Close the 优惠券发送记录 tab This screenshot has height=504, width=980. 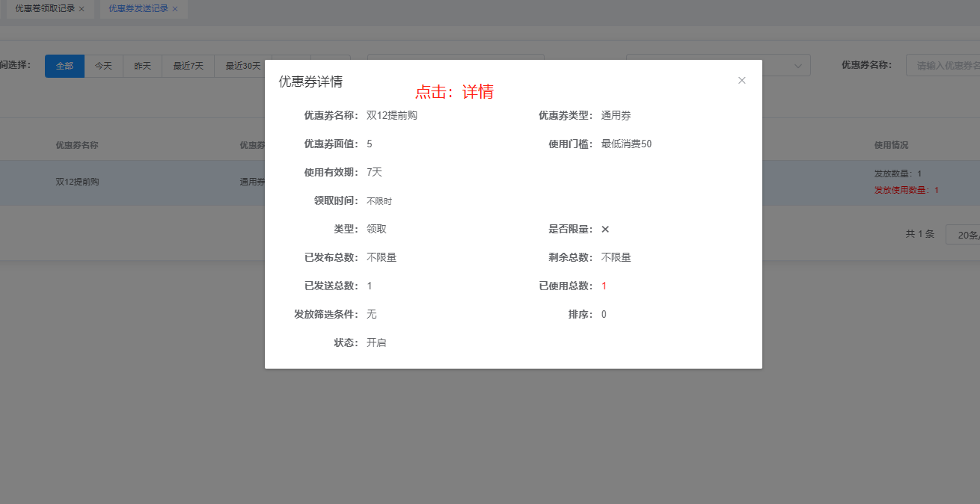coord(175,9)
